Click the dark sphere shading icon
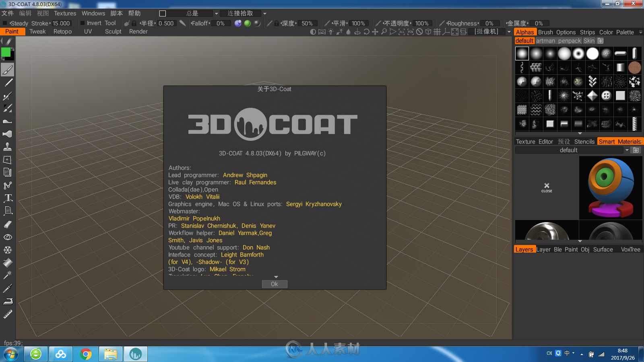 click(x=257, y=23)
